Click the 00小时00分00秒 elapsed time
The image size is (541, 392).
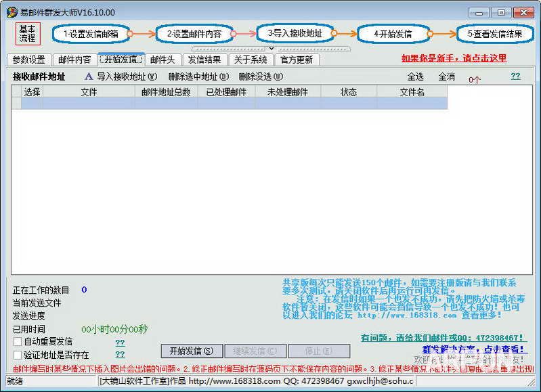point(114,329)
